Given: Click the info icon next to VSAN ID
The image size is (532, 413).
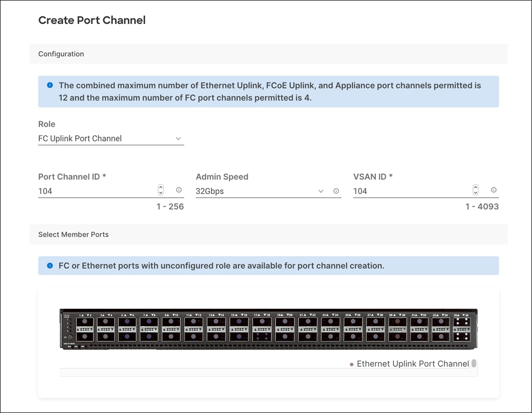Looking at the screenshot, I should click(x=493, y=189).
